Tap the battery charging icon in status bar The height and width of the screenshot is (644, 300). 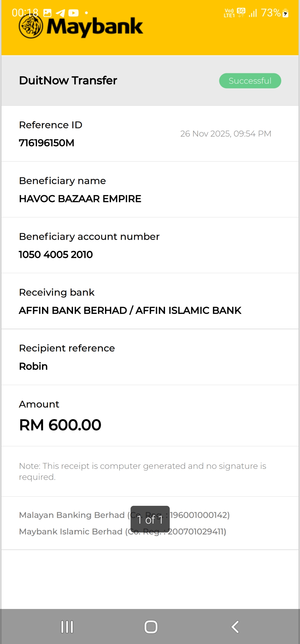point(285,13)
